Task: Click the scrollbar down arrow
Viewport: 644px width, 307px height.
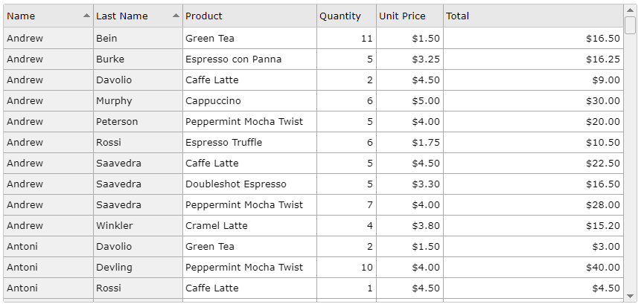Action: (x=630, y=296)
